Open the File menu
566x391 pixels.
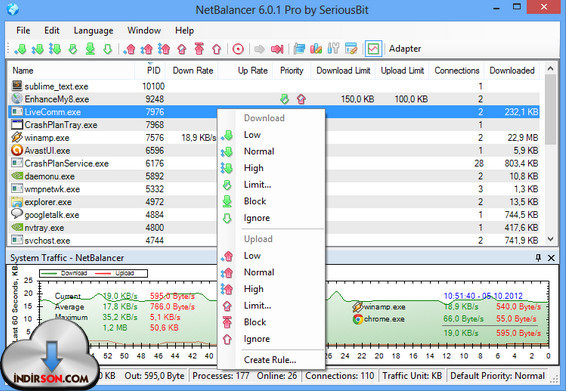[23, 31]
